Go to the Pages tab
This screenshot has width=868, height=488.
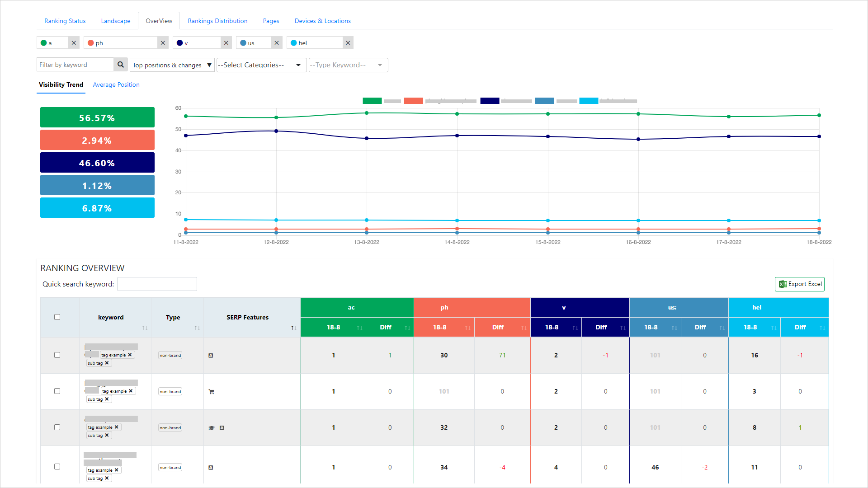coord(271,21)
